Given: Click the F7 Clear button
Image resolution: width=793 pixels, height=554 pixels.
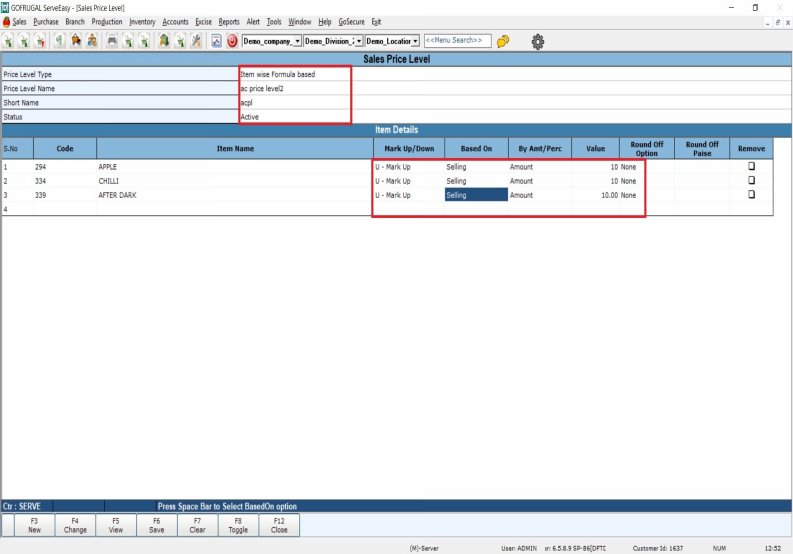Looking at the screenshot, I should click(x=197, y=525).
